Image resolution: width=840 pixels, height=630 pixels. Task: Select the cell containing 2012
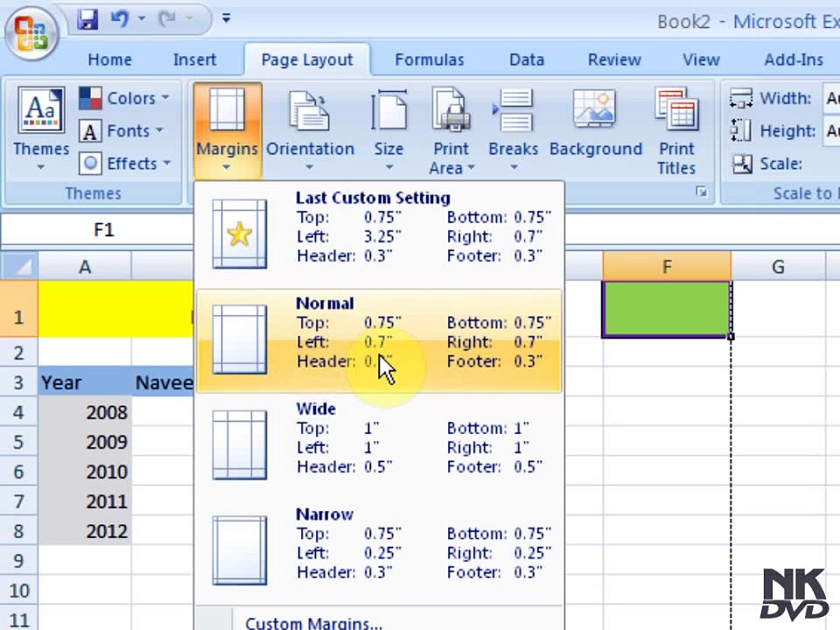click(x=85, y=531)
